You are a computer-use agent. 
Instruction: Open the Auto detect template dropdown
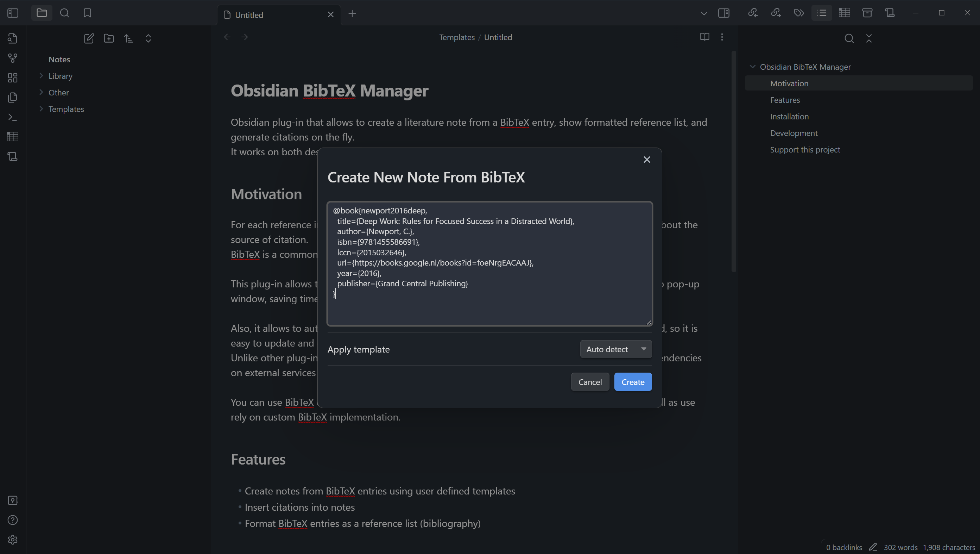615,349
